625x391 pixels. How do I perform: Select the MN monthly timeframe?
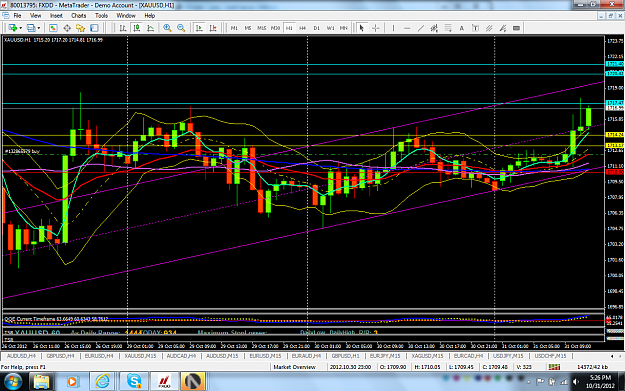344,28
